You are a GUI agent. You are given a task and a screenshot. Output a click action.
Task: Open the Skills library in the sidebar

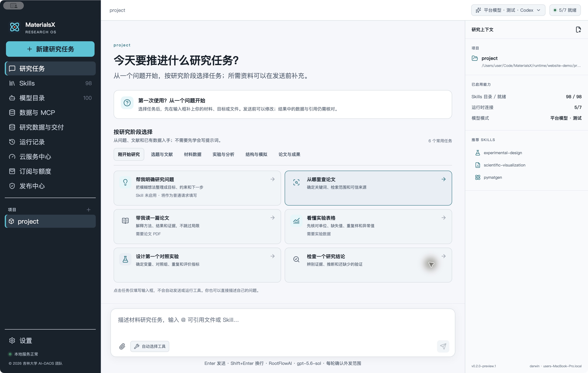tap(50, 83)
